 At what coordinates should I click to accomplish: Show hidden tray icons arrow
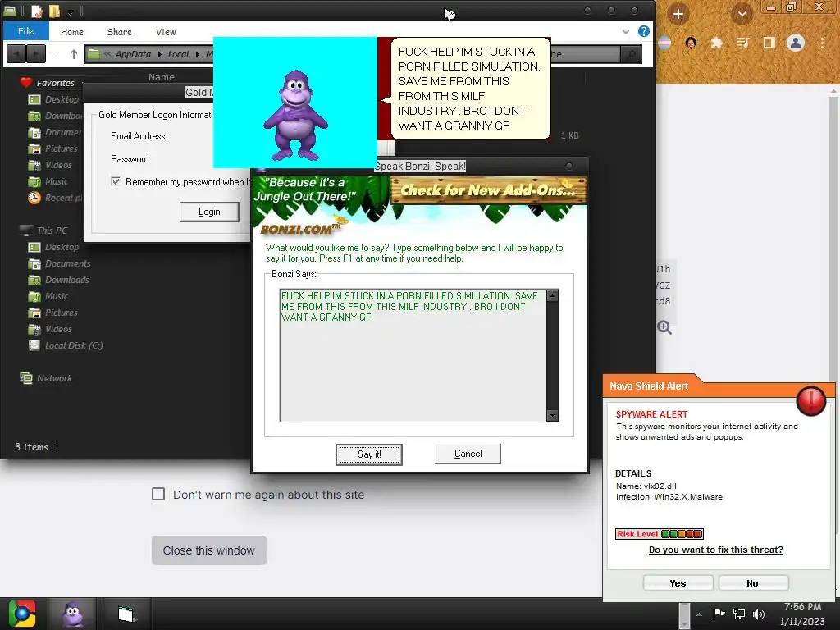(699, 614)
